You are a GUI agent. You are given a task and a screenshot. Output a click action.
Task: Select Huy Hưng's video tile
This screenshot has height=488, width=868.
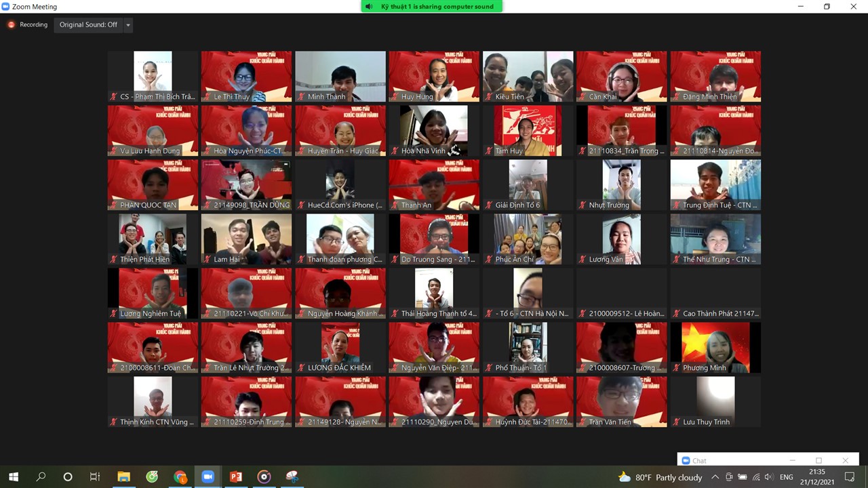(434, 77)
